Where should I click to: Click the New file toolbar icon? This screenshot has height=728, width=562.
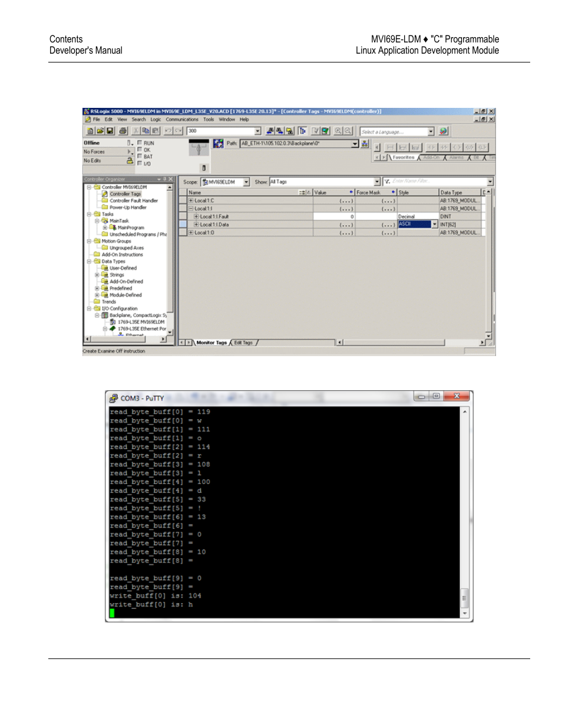click(x=90, y=131)
